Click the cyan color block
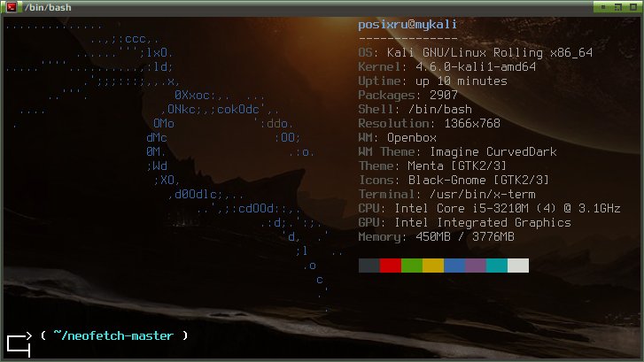Screen dimensions: 644x362 pos(497,266)
